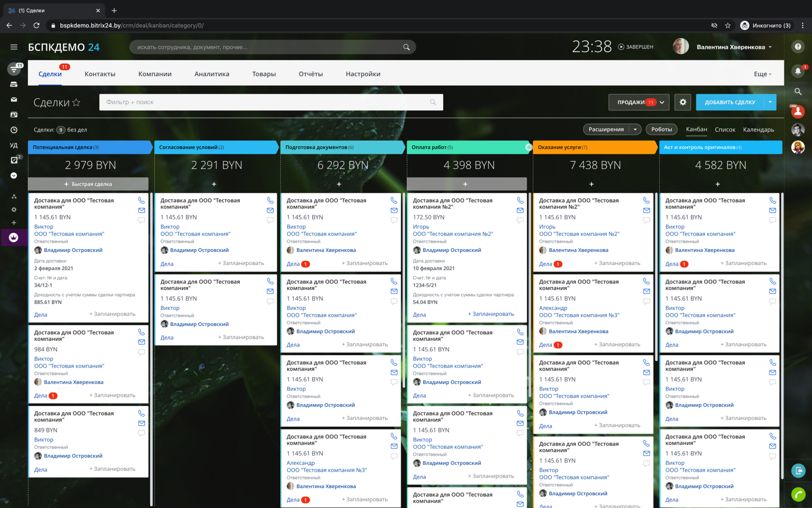
Task: Click the filter search magnifier icon
Action: pyautogui.click(x=433, y=102)
